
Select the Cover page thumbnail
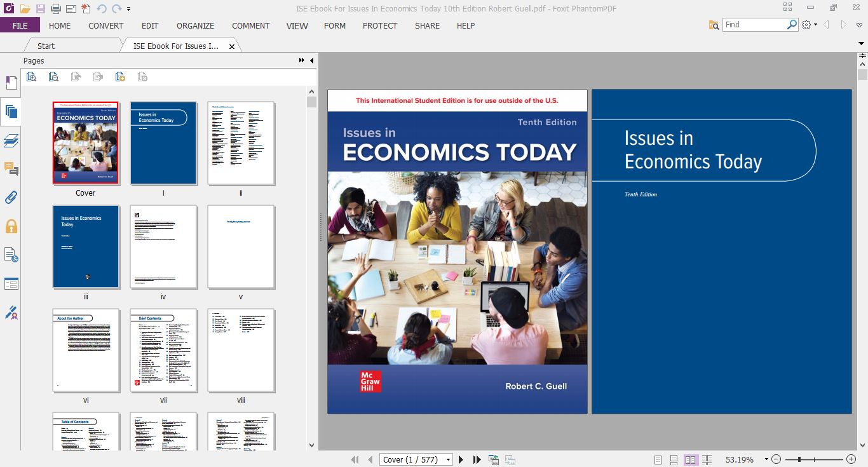(86, 143)
